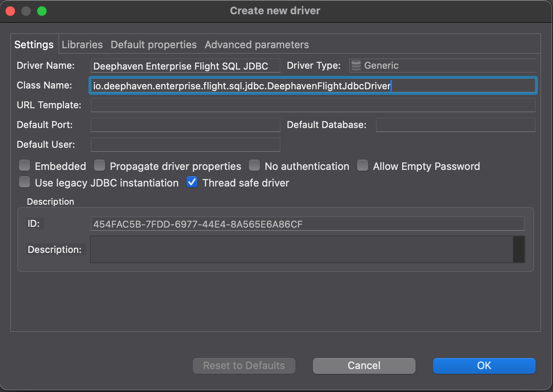Click the Cancel button
Image resolution: width=553 pixels, height=392 pixels.
[x=364, y=366]
